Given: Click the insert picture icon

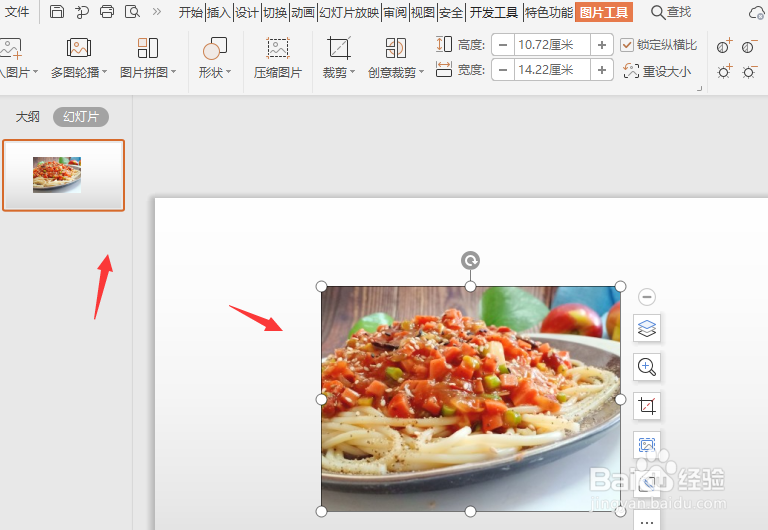Looking at the screenshot, I should [x=11, y=48].
